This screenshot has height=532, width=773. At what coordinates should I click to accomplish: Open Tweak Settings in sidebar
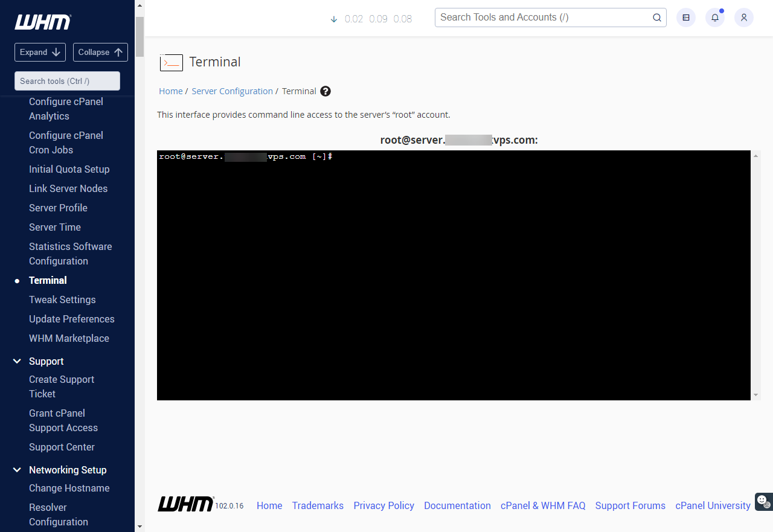[x=62, y=300]
